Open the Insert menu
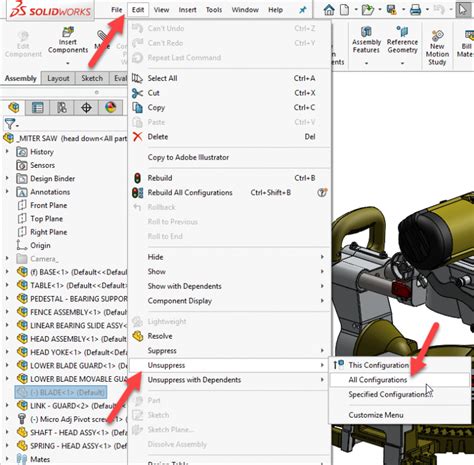This screenshot has width=474, height=465. 187,10
